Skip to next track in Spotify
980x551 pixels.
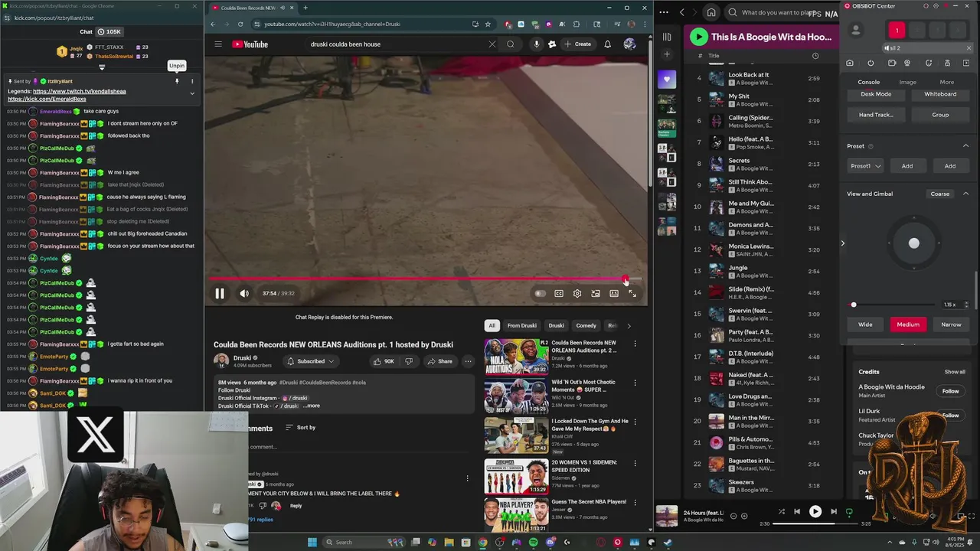pos(834,512)
